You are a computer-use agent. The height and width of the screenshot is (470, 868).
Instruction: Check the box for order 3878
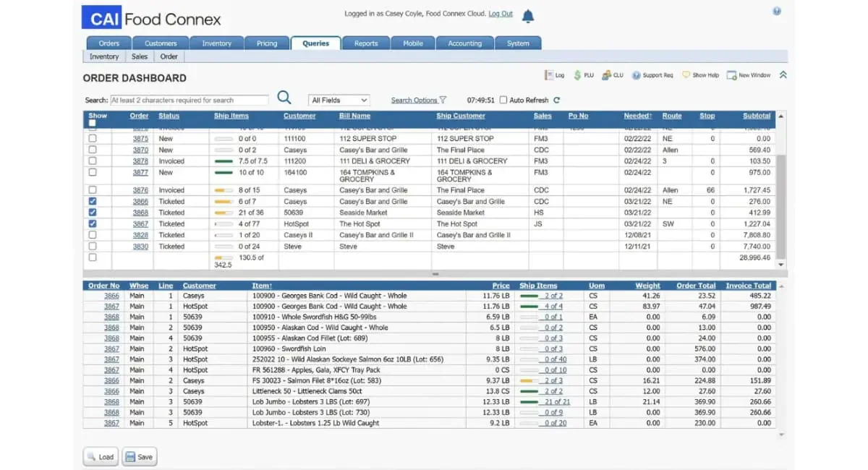(x=92, y=161)
